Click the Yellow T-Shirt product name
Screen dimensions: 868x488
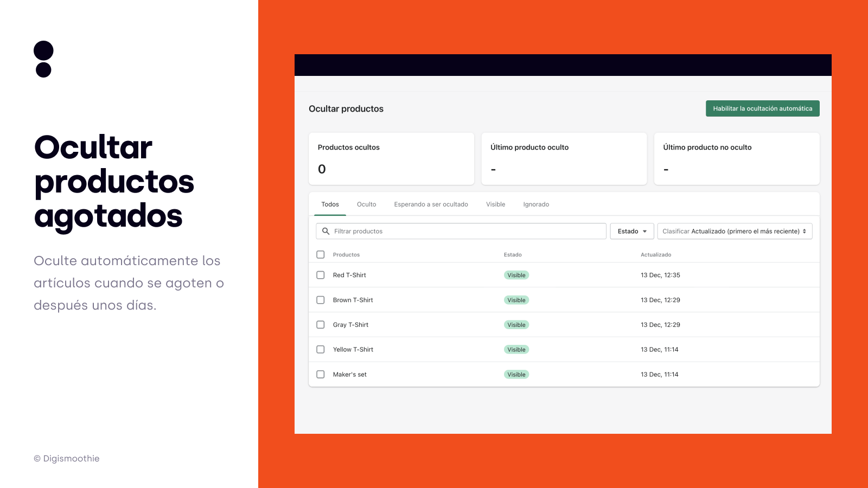[x=353, y=350]
